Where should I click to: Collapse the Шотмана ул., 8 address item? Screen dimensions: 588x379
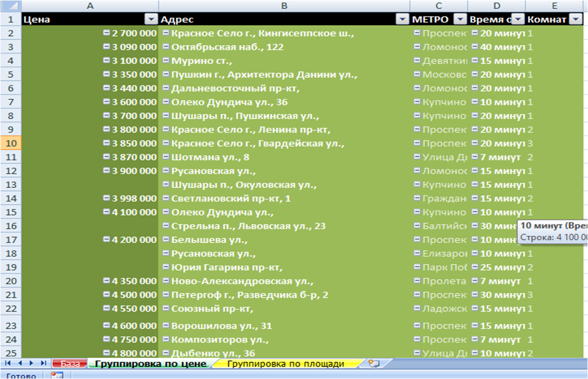(166, 156)
